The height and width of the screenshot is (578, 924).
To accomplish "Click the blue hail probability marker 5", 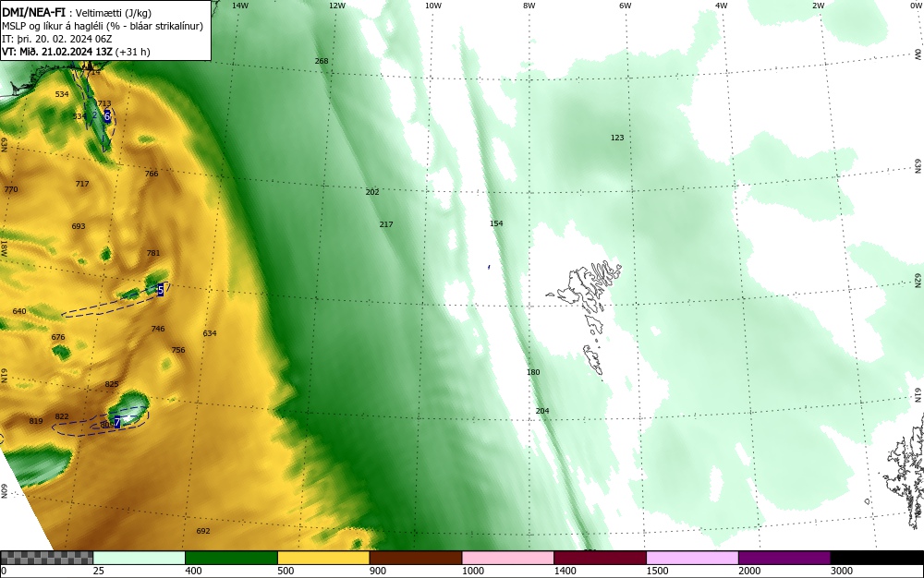I will (x=161, y=290).
